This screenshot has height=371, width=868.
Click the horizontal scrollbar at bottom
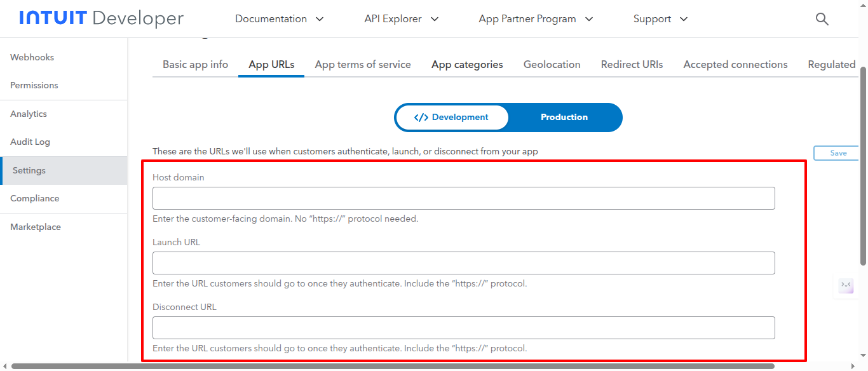coord(392,367)
